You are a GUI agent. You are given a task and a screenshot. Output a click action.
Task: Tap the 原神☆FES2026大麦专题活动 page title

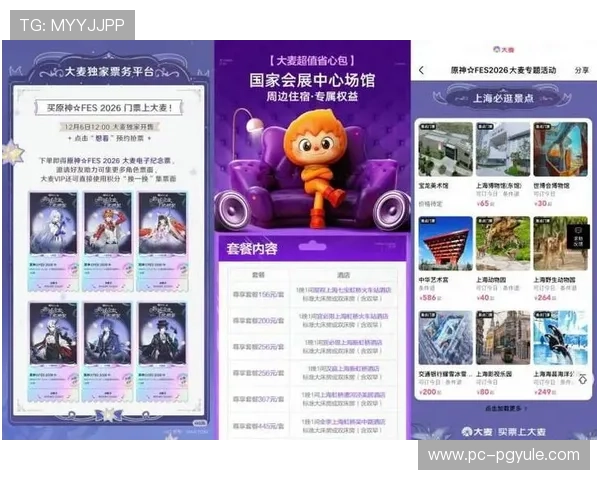(x=503, y=70)
